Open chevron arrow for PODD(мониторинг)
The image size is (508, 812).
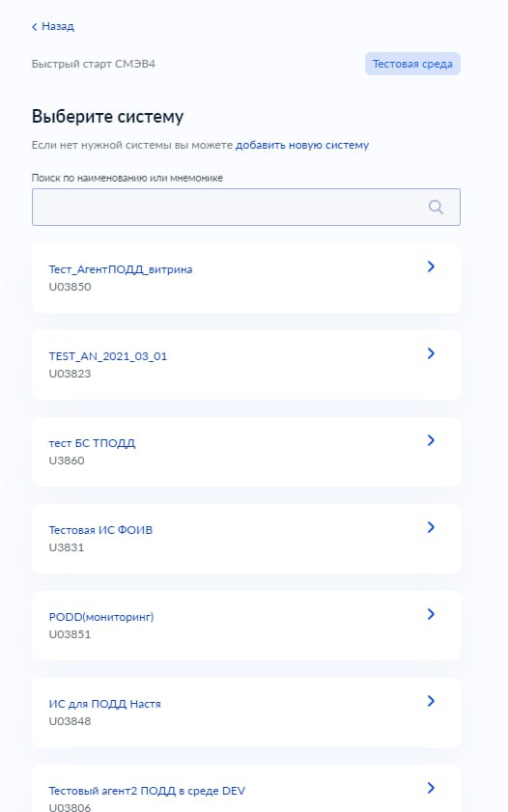[431, 614]
